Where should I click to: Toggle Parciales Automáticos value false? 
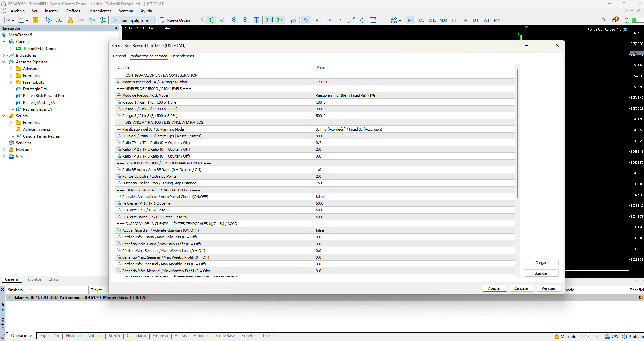tap(415, 197)
